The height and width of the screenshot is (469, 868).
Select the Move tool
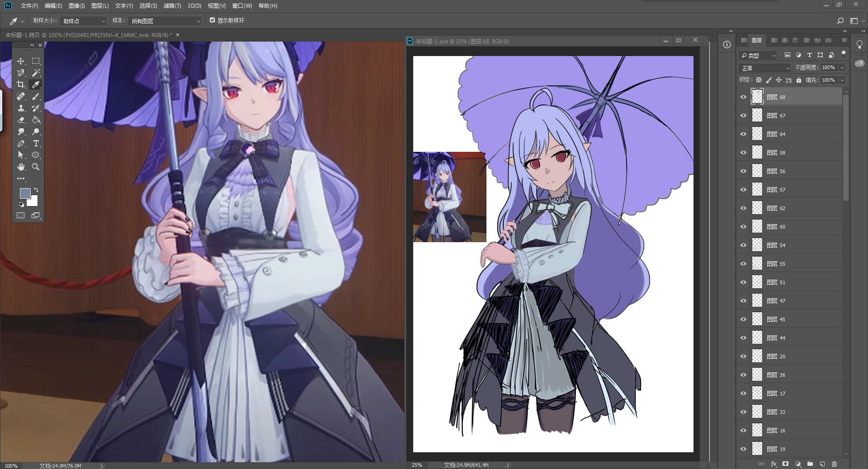coord(21,61)
